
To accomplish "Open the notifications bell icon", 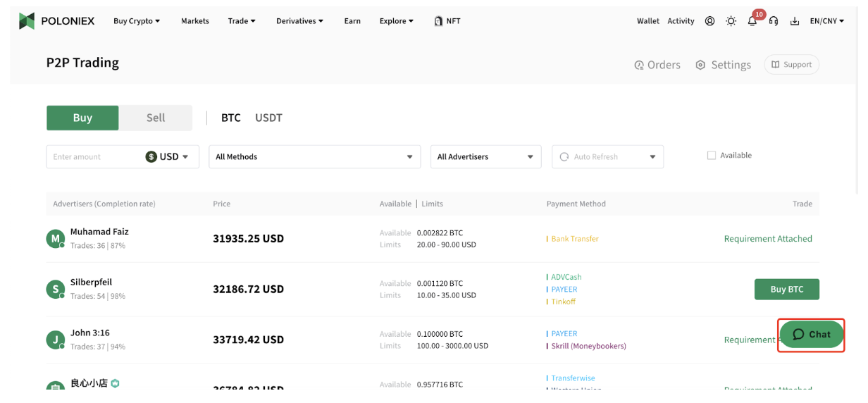I will pos(752,21).
